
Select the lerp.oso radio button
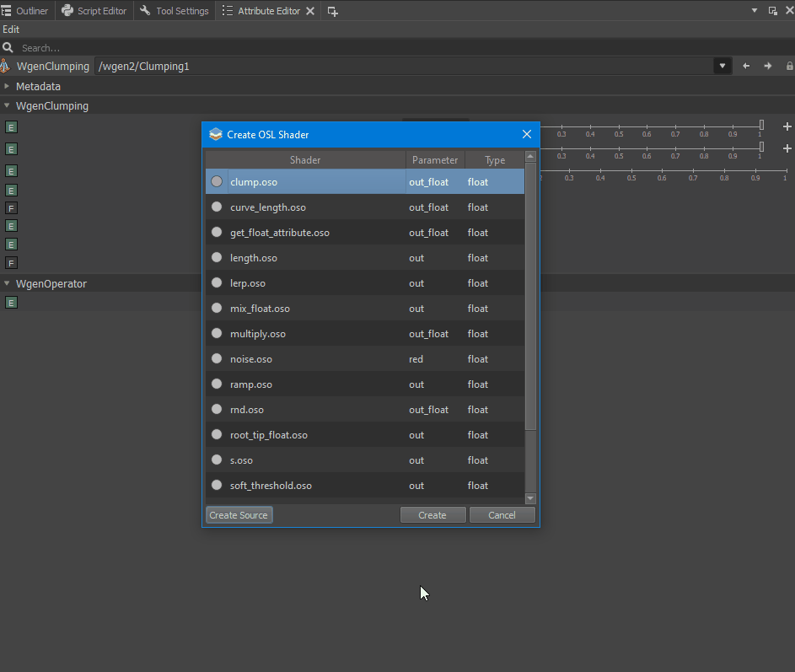point(217,283)
